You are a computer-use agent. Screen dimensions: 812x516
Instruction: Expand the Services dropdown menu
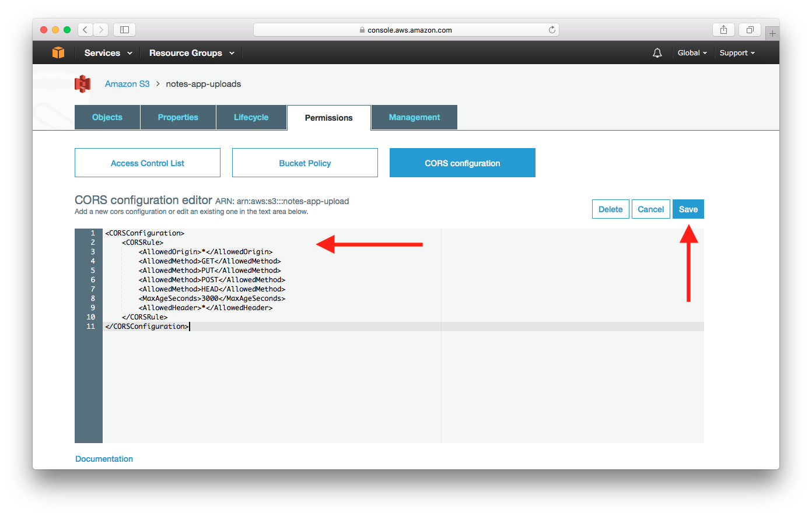108,53
